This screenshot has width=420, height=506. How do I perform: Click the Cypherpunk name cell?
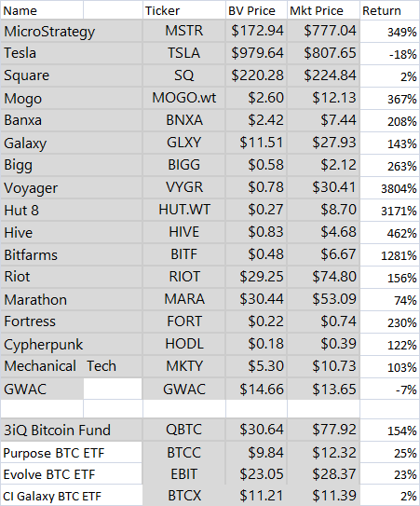click(72, 344)
